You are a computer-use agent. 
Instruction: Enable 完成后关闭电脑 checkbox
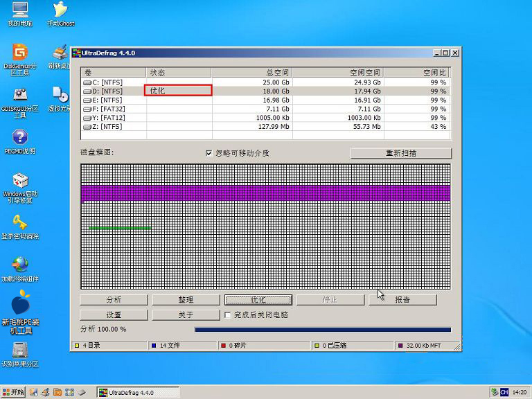point(228,315)
